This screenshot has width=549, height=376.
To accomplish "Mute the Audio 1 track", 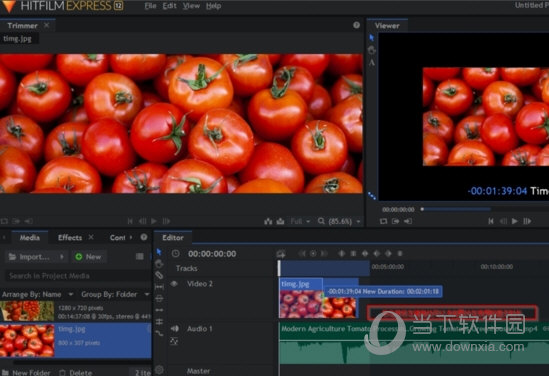I will coord(174,328).
